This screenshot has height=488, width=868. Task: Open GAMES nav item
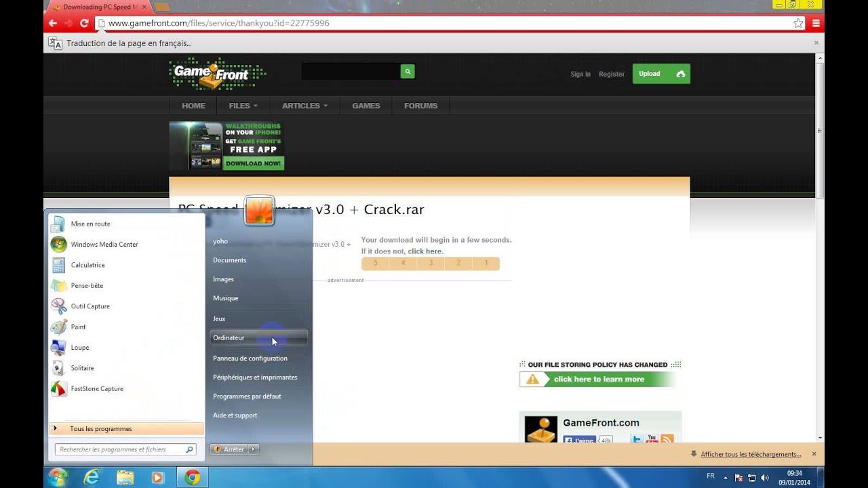[366, 106]
